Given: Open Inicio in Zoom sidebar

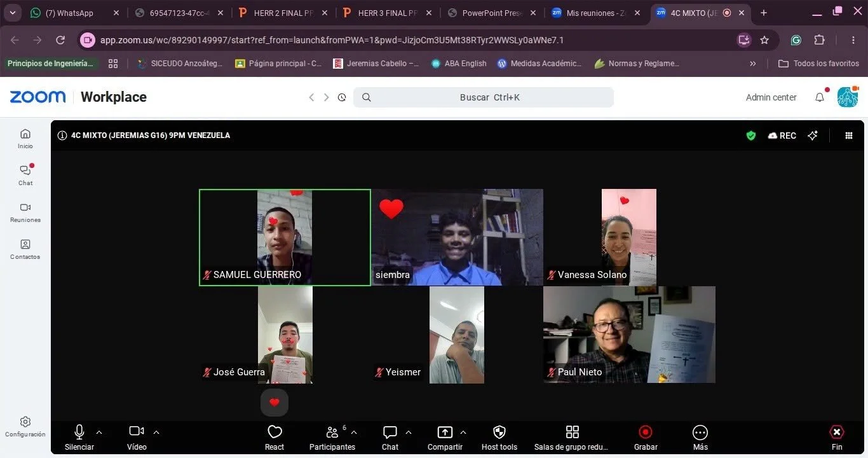Looking at the screenshot, I should click(25, 138).
